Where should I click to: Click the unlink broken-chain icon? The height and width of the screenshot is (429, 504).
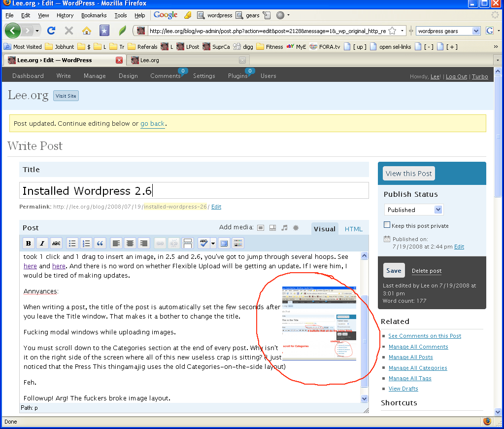pos(173,243)
